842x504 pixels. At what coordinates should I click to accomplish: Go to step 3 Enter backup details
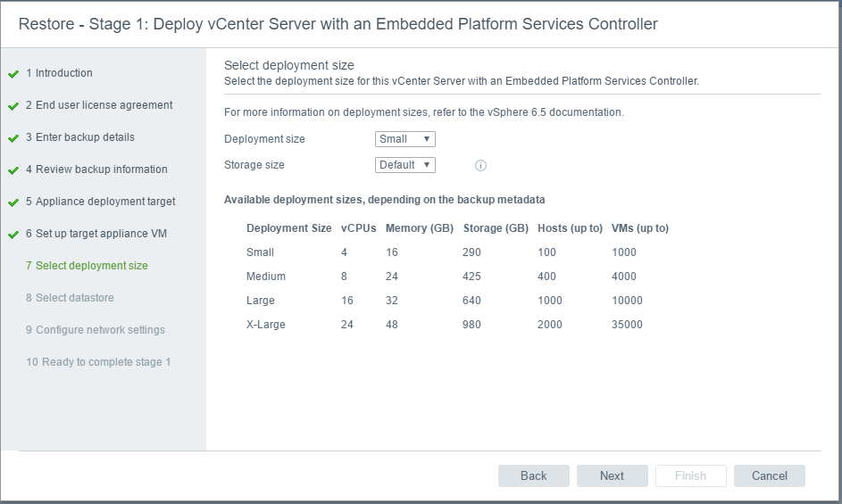tap(80, 137)
